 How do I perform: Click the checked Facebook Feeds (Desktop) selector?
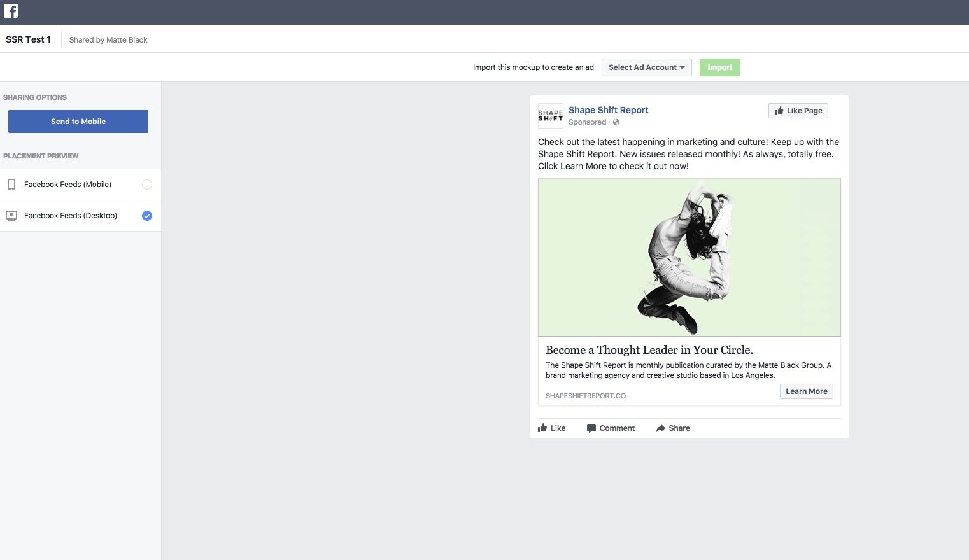[x=147, y=216]
